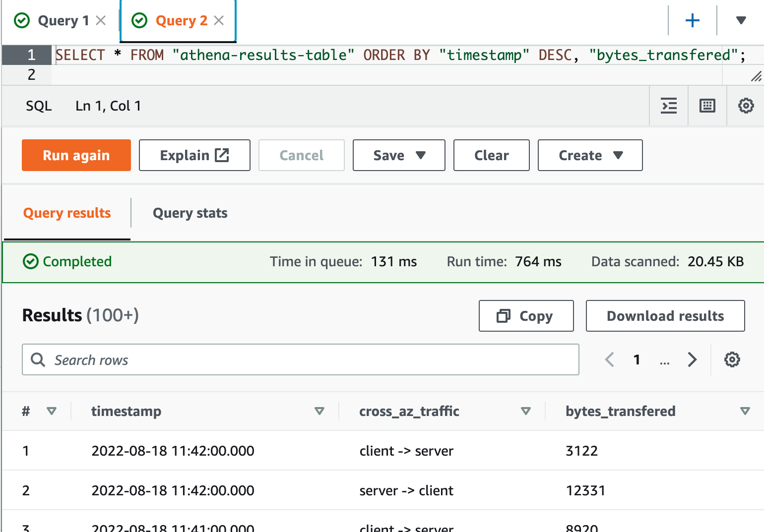
Task: Select row 2 timestamp 2022-08-18 11:42:00.000
Action: click(x=173, y=490)
